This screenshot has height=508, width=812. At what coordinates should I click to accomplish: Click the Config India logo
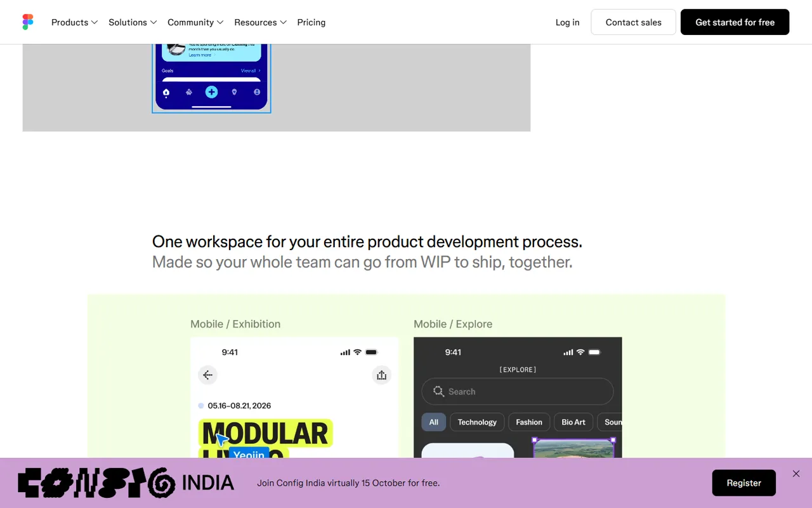126,483
